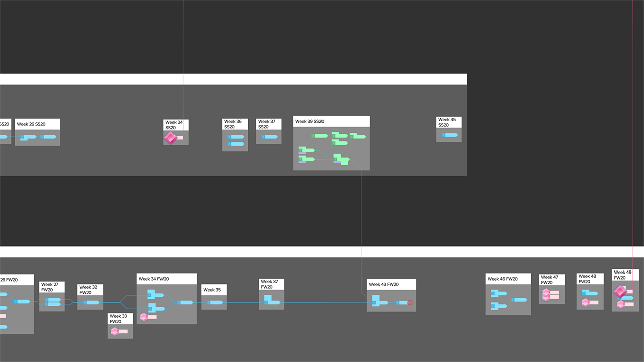644x362 pixels.
Task: Click the merged output arrow in Week 46 FW20
Action: pos(519,299)
